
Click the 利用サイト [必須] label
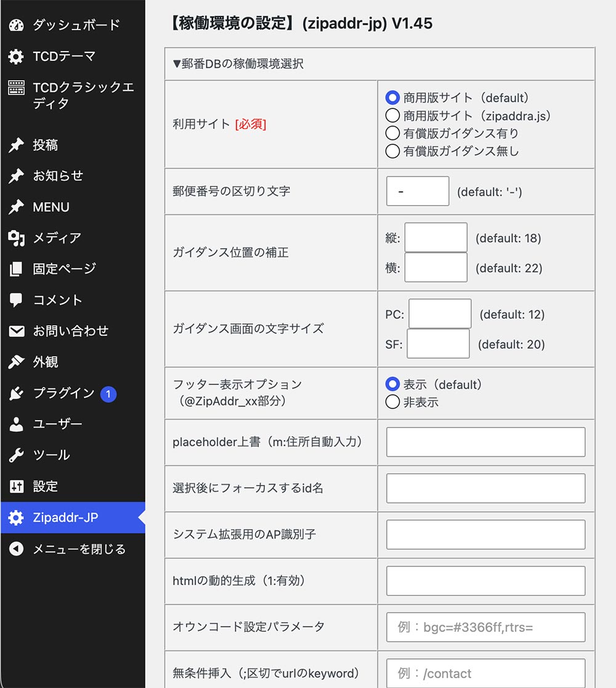(219, 124)
